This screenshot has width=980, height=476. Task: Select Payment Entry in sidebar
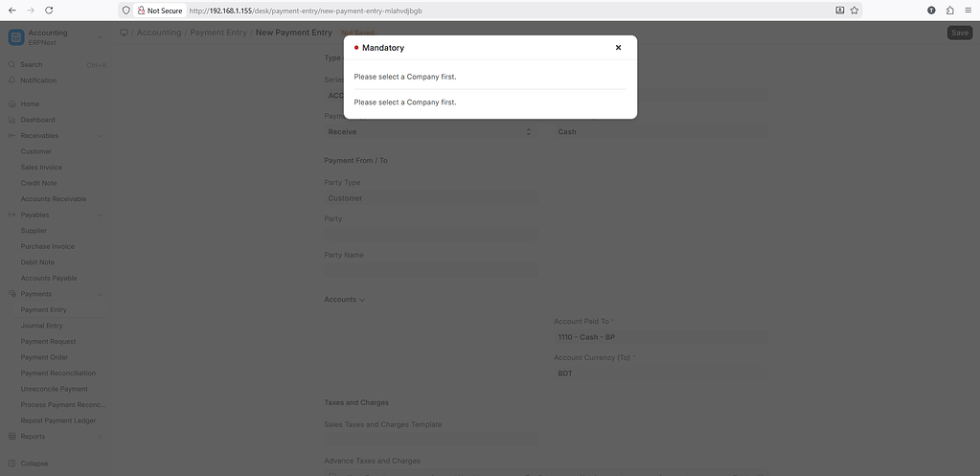44,310
